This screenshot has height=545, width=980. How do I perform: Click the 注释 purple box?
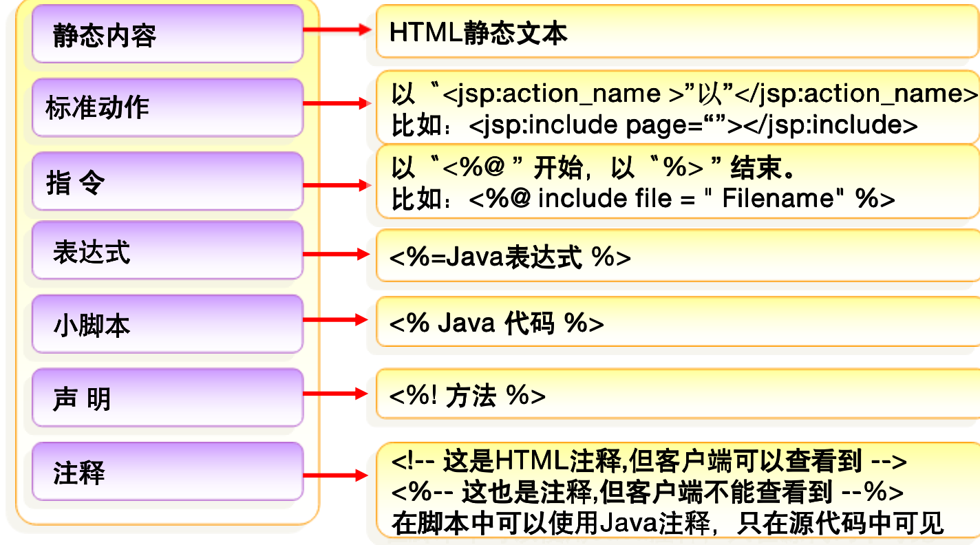click(167, 471)
